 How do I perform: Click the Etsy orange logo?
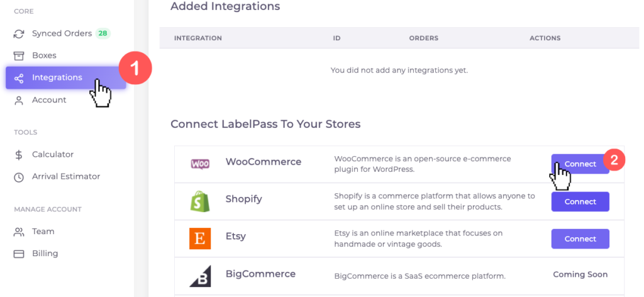(200, 238)
